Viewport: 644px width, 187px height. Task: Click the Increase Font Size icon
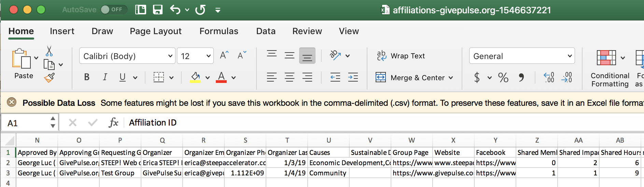[x=224, y=55]
